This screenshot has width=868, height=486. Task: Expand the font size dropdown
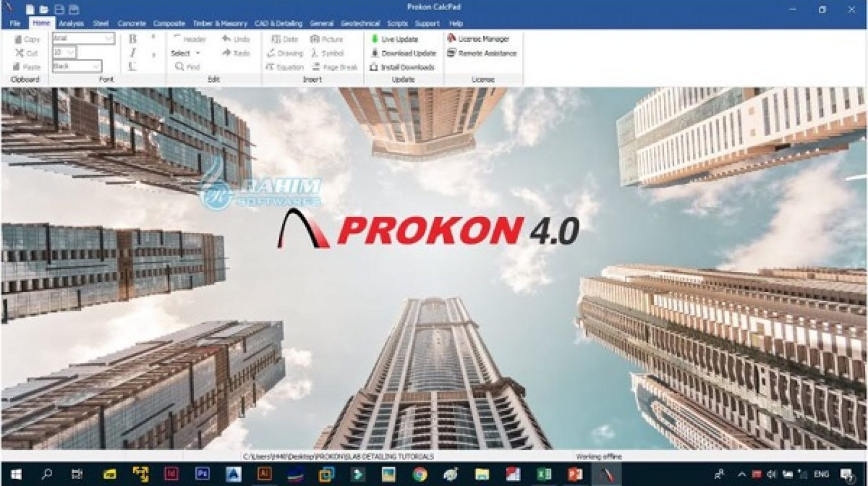click(71, 52)
